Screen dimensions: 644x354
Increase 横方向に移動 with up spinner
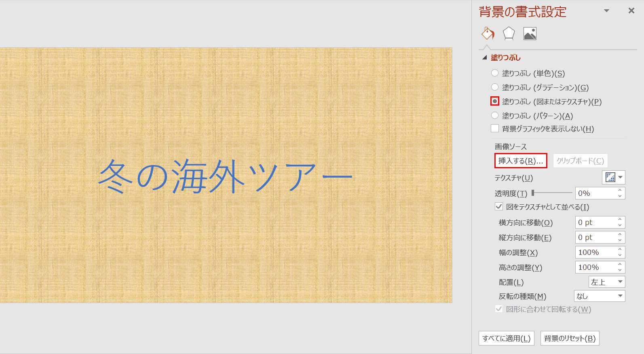pos(620,220)
